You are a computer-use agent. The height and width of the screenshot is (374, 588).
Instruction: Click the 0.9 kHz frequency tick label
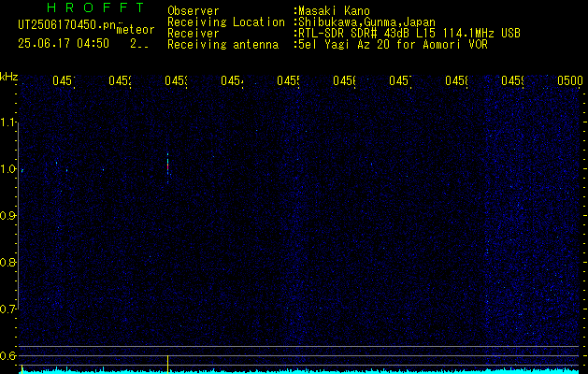(x=9, y=215)
